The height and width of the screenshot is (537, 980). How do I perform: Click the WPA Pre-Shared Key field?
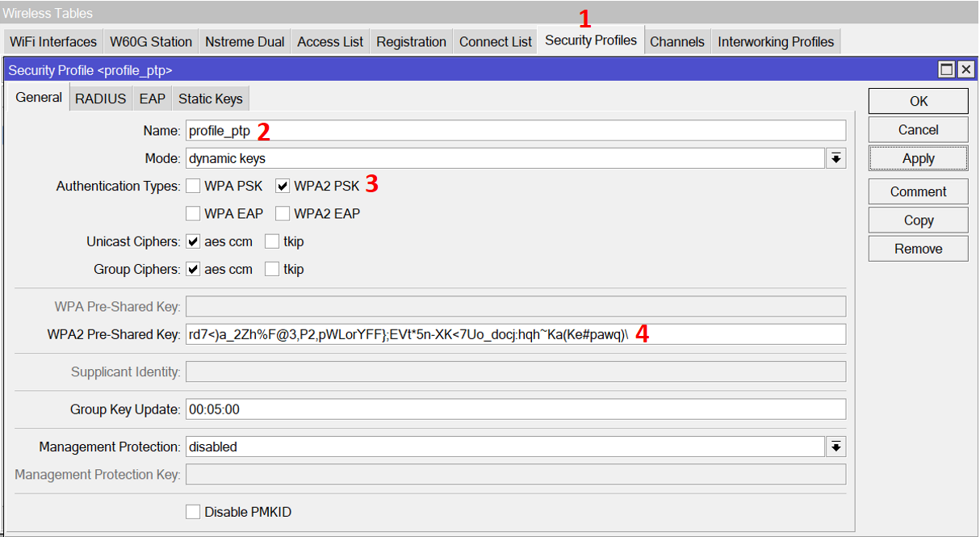(x=516, y=307)
